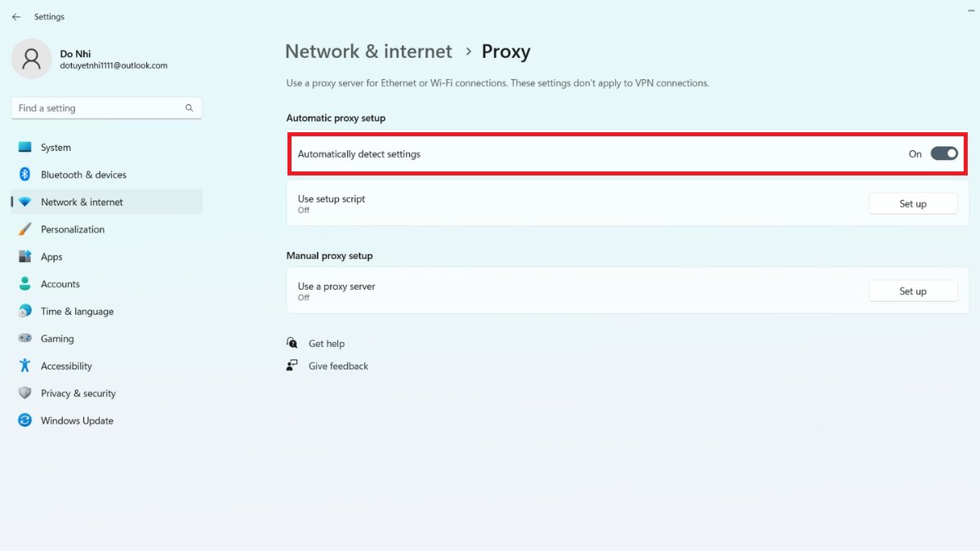
Task: Open the Apps grid icon
Action: [x=24, y=256]
